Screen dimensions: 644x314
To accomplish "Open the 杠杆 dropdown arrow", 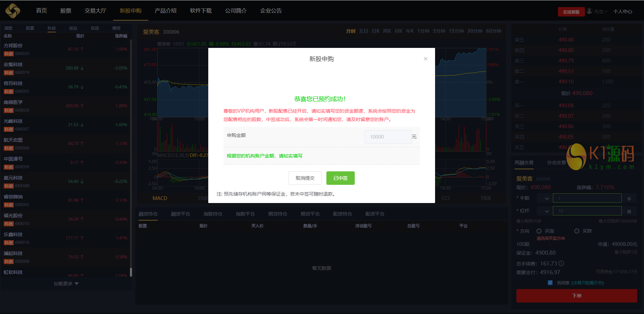I will point(547,211).
